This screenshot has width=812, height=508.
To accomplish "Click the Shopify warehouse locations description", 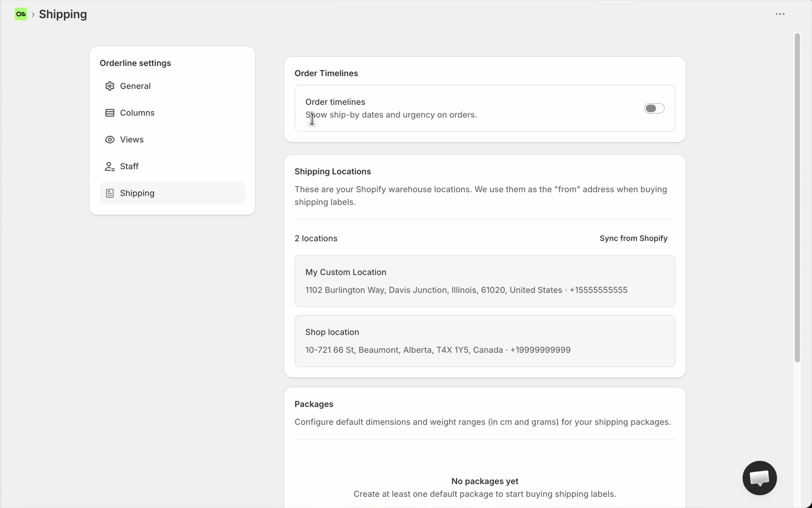I will [481, 195].
